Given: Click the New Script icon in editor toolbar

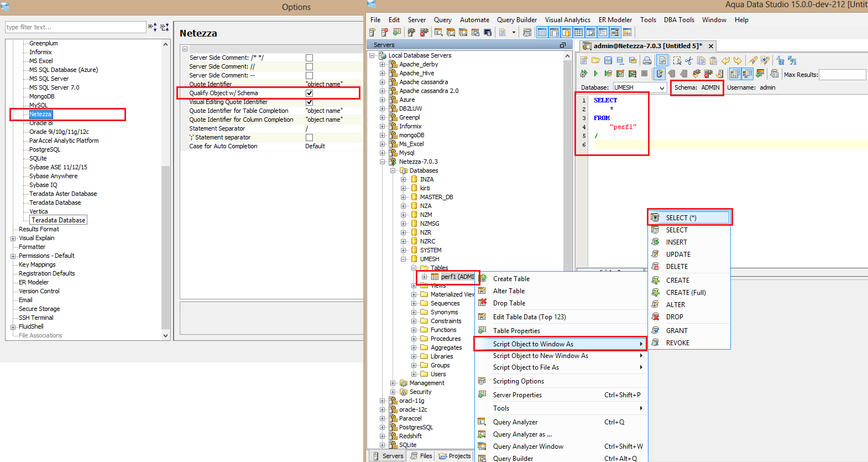Looking at the screenshot, I should coord(583,60).
